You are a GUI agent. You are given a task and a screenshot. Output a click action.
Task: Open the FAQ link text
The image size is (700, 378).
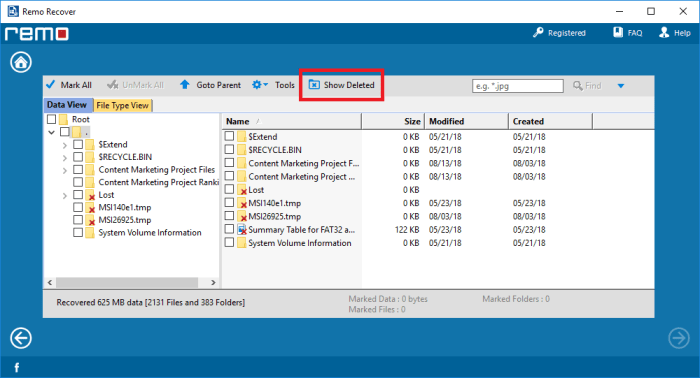(635, 33)
